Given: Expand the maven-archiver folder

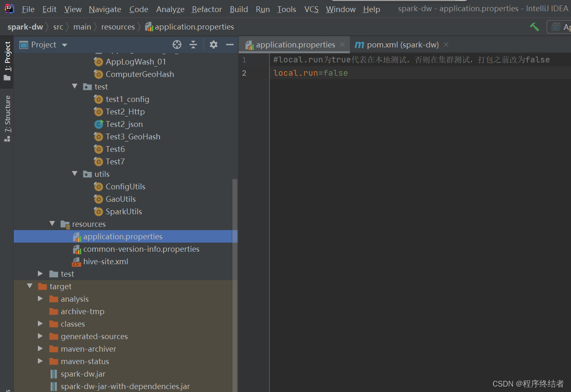Looking at the screenshot, I should click(40, 348).
